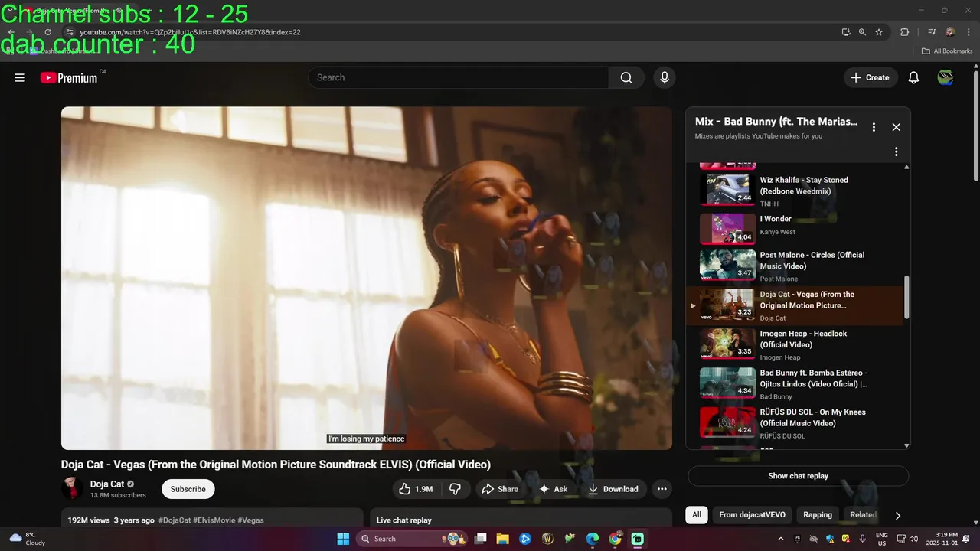Reload the page in browser
The image size is (980, 551).
(x=47, y=32)
